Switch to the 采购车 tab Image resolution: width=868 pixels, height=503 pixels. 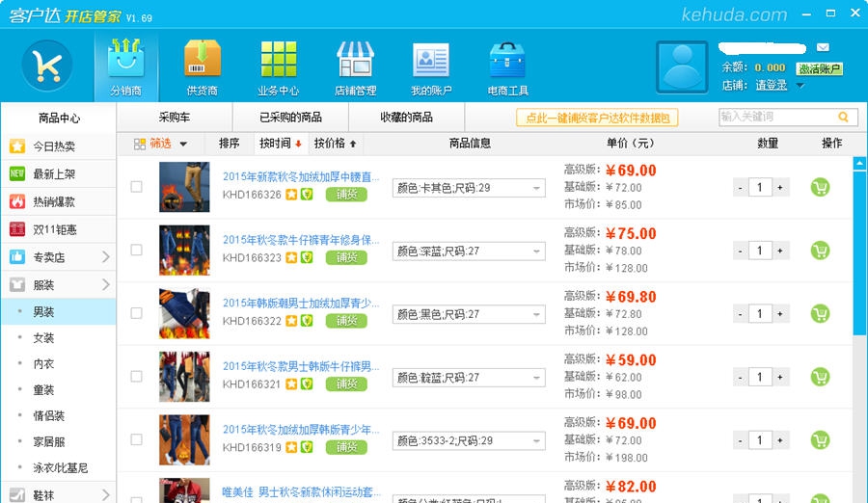[x=175, y=118]
